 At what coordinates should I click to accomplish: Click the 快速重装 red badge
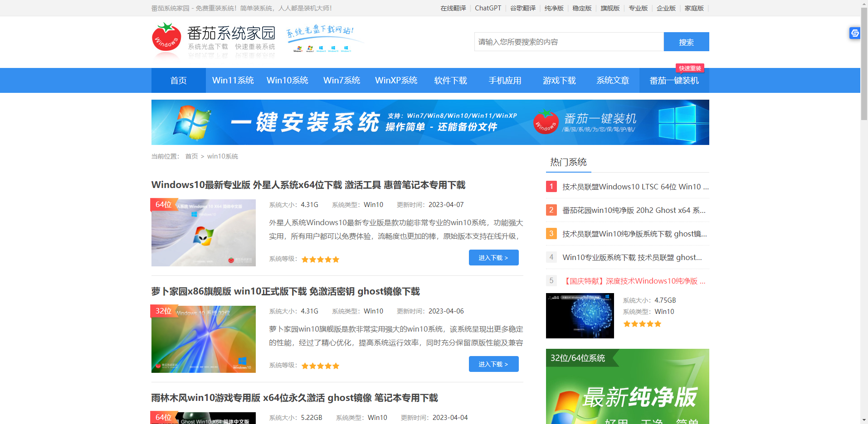[x=690, y=68]
